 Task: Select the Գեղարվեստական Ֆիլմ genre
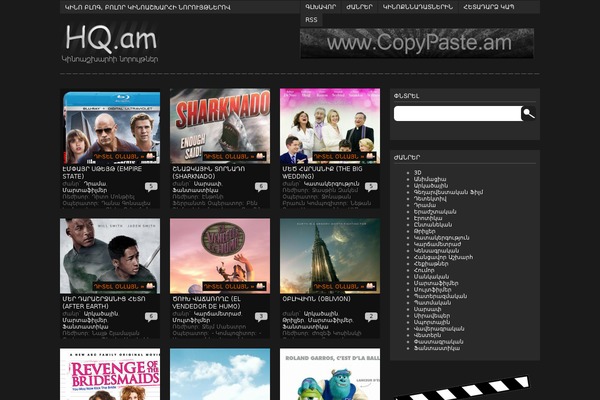click(448, 192)
